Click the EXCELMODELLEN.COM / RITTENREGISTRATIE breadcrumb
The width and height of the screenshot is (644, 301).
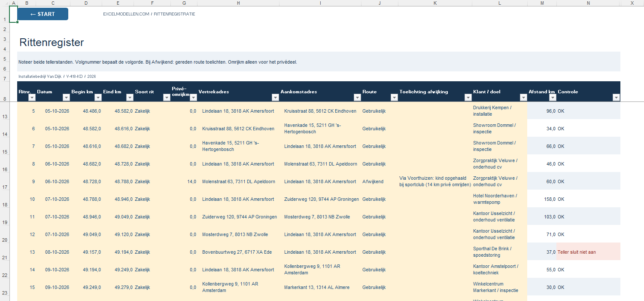pyautogui.click(x=149, y=14)
